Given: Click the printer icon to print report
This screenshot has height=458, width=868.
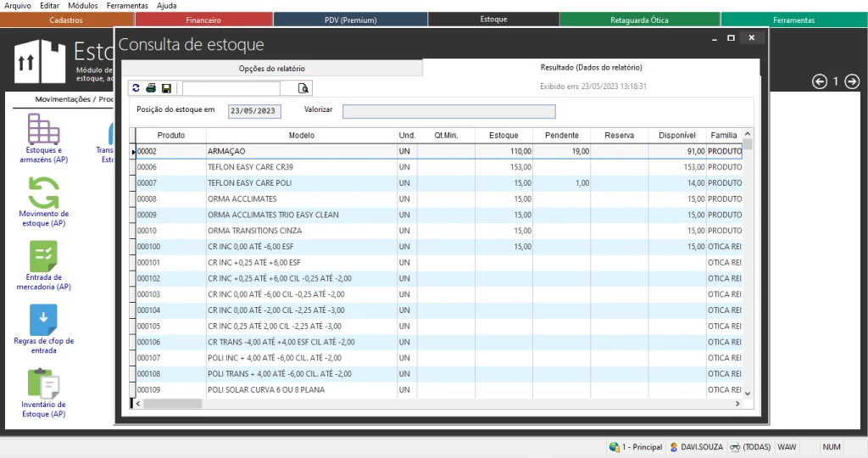Looking at the screenshot, I should tap(151, 88).
